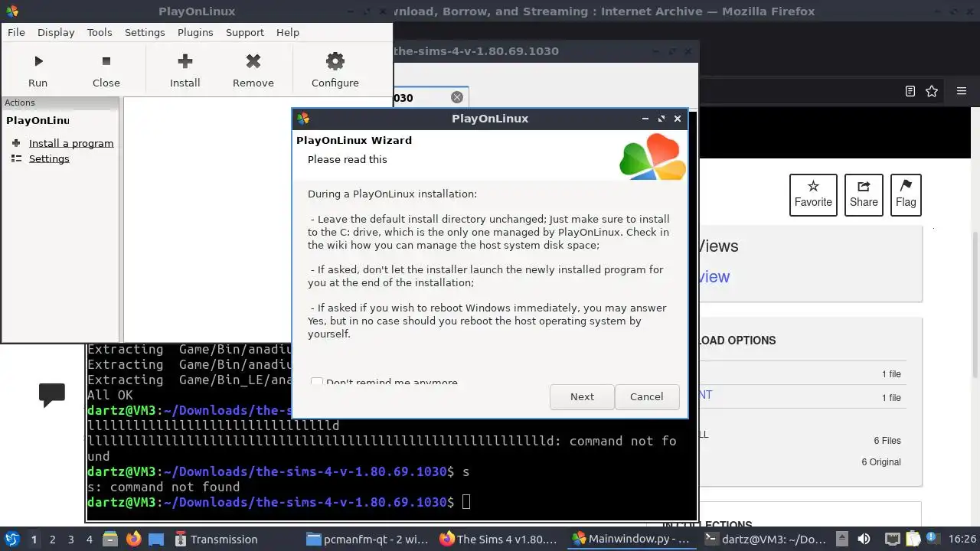Switch to workspace 2 in pager

(x=53, y=540)
